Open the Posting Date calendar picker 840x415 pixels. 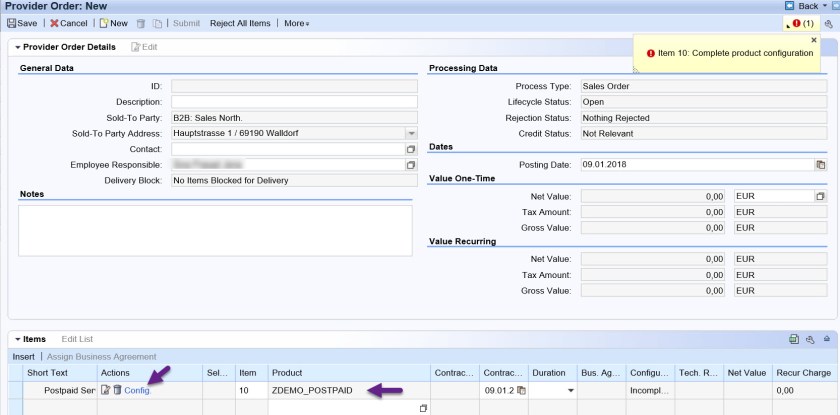821,164
